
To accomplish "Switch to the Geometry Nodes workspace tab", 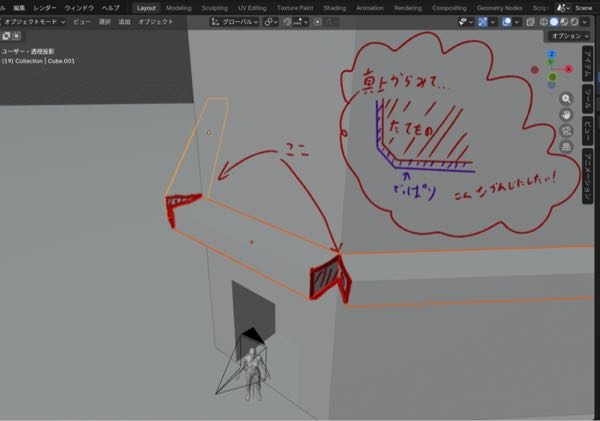I will coord(499,8).
